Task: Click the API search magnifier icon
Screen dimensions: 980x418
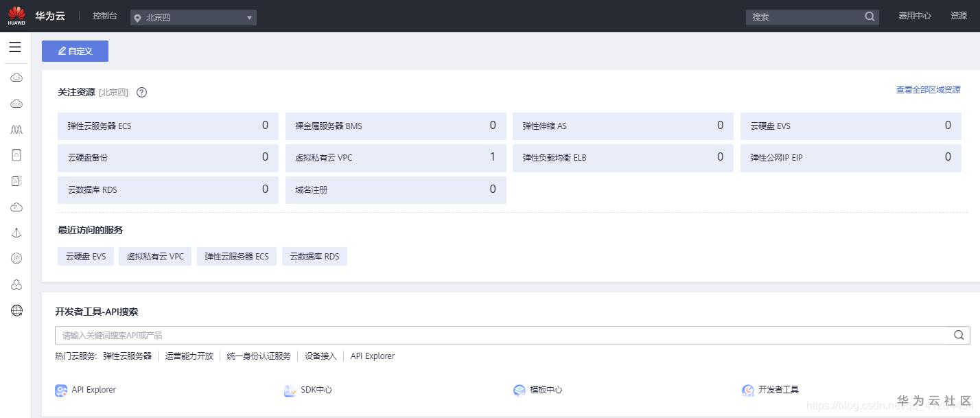Action: click(x=959, y=335)
